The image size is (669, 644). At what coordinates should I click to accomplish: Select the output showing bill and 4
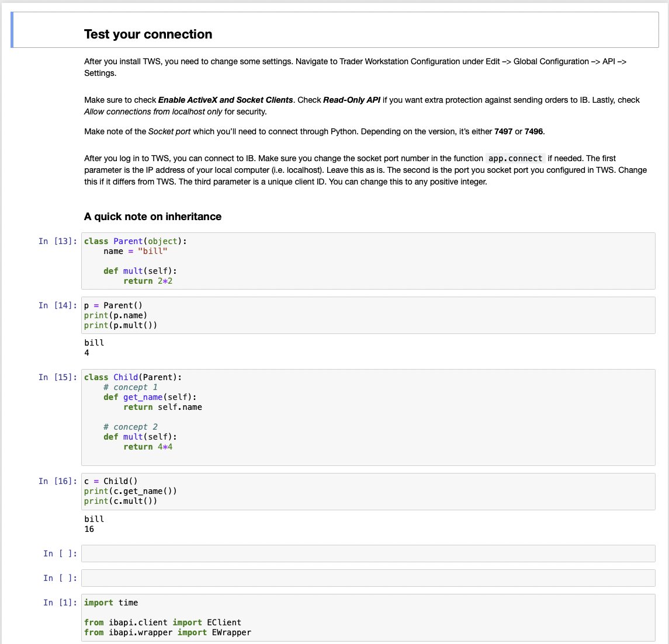(94, 347)
